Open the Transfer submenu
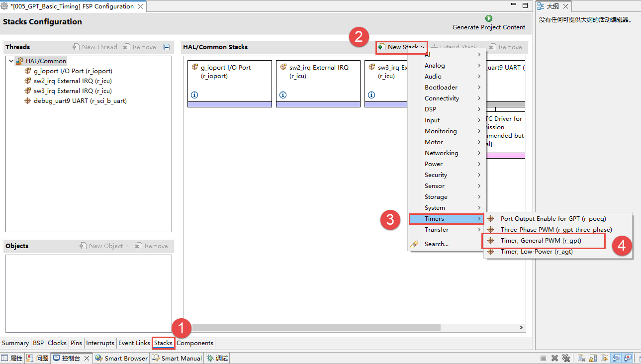The image size is (641, 364). pyautogui.click(x=447, y=230)
